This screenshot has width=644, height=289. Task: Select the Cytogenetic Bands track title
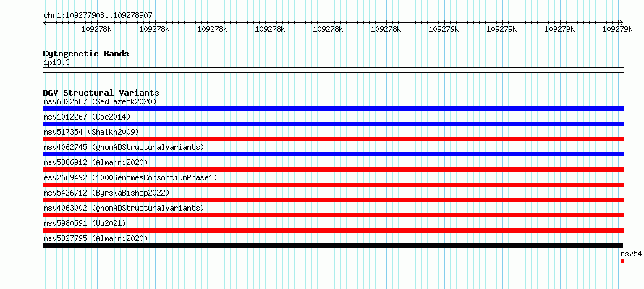[86, 54]
